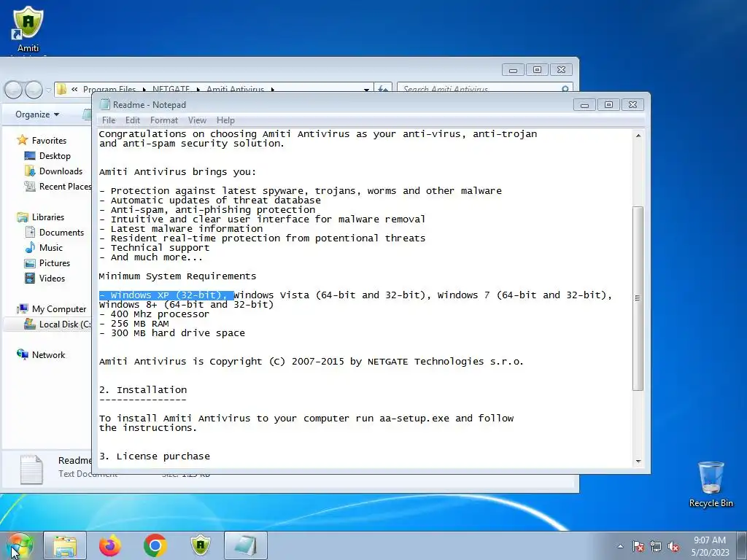Click the Notepad title bar document icon
747x560 pixels.
pos(104,105)
